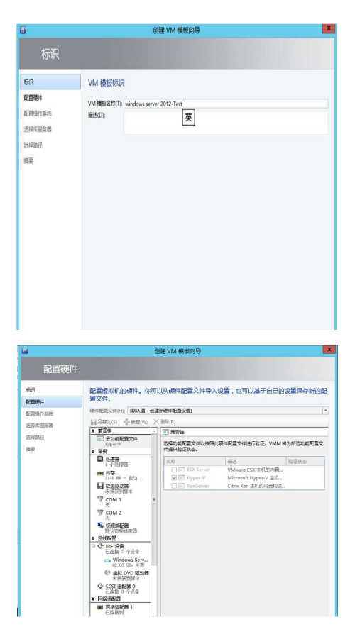Image resolution: width=355 pixels, height=644 pixels.
Task: Click the XenServer row's profile icon
Action: point(182,486)
